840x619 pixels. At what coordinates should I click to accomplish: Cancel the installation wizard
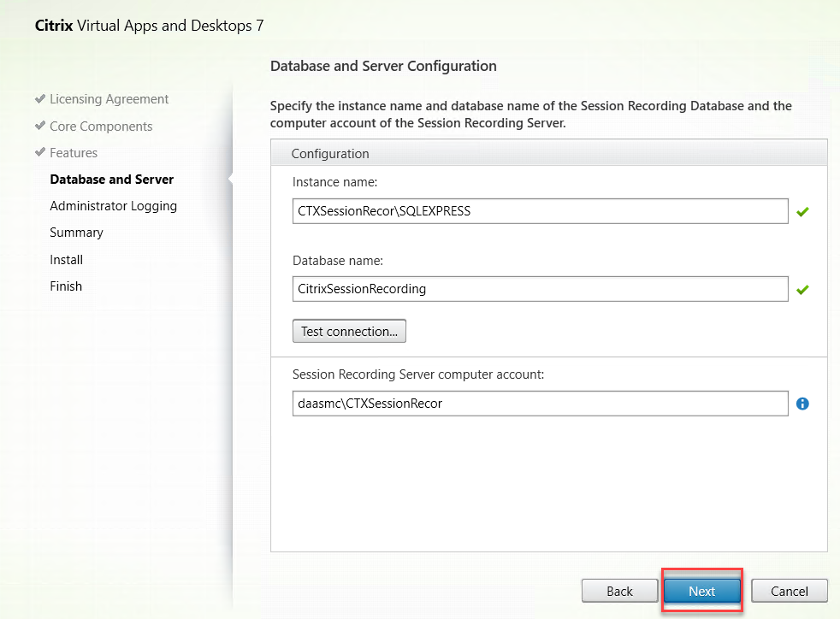(789, 591)
